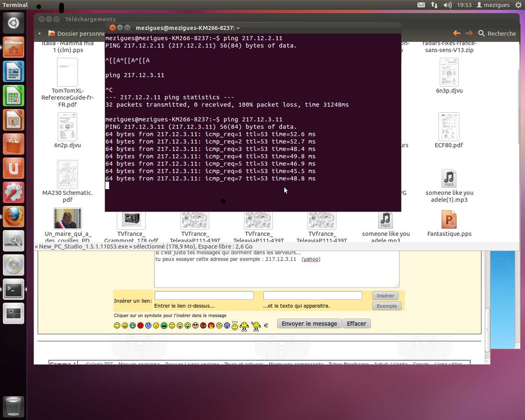Screen dimensions: 525x420
Task: Select the 6n3p.djvu file
Action: tap(449, 76)
